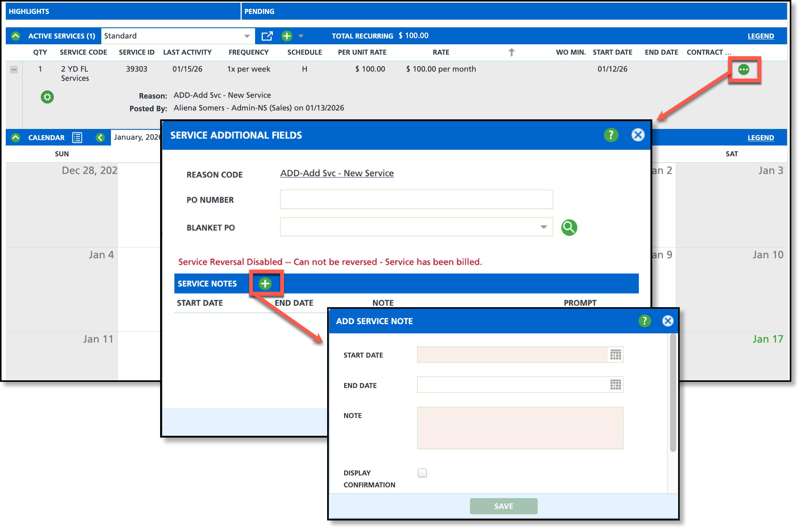Click green plus icon in Active Services header
Screen dimensions: 799x532
tap(286, 36)
